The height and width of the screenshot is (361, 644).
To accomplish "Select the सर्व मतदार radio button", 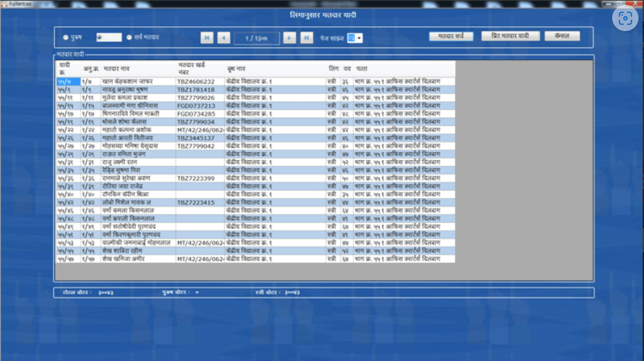I will click(129, 37).
